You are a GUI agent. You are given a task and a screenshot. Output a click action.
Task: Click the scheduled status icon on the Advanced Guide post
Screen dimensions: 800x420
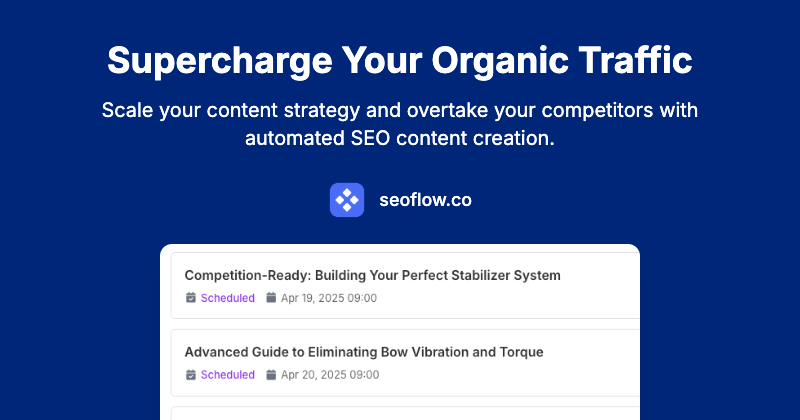pos(191,375)
